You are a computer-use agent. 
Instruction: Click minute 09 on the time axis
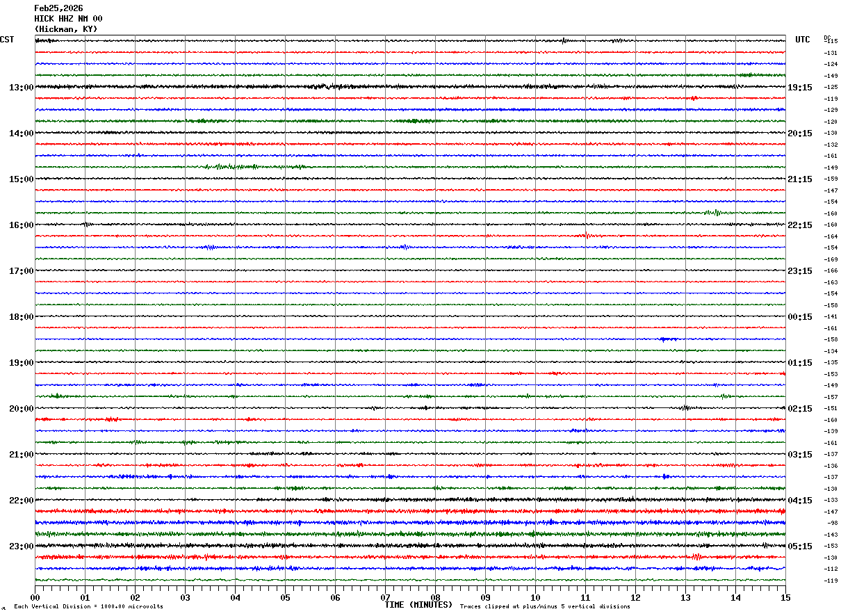485,597
